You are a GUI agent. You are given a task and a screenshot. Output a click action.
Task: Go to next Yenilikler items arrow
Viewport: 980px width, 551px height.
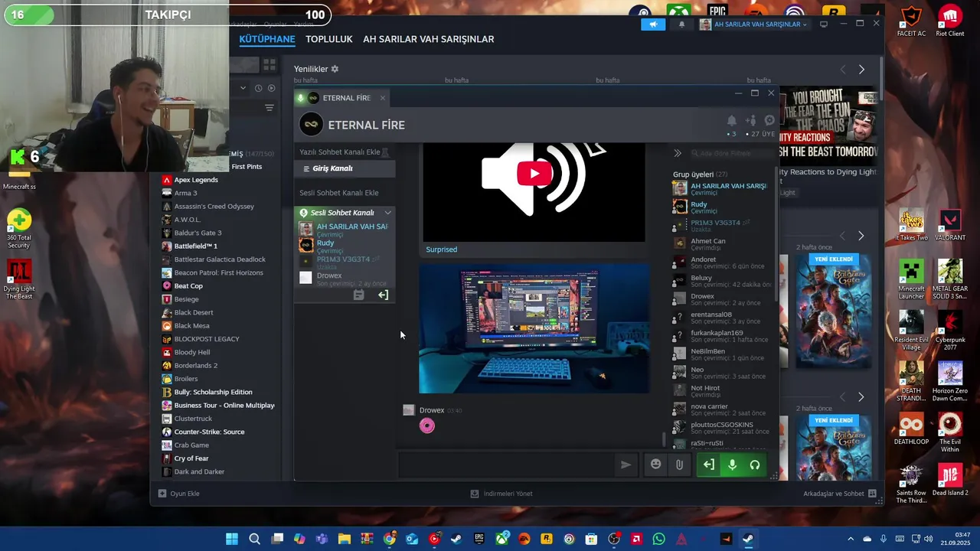tap(861, 70)
